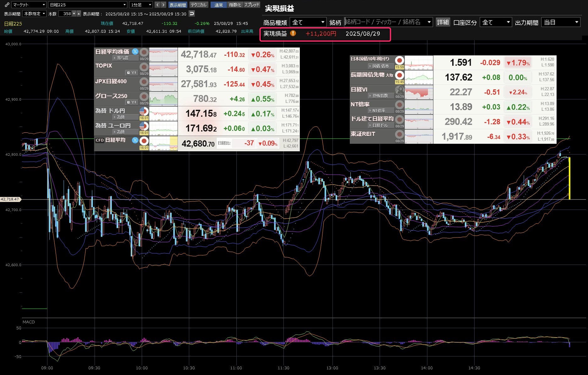Click the chain link icon beside マーケット

pos(7,5)
